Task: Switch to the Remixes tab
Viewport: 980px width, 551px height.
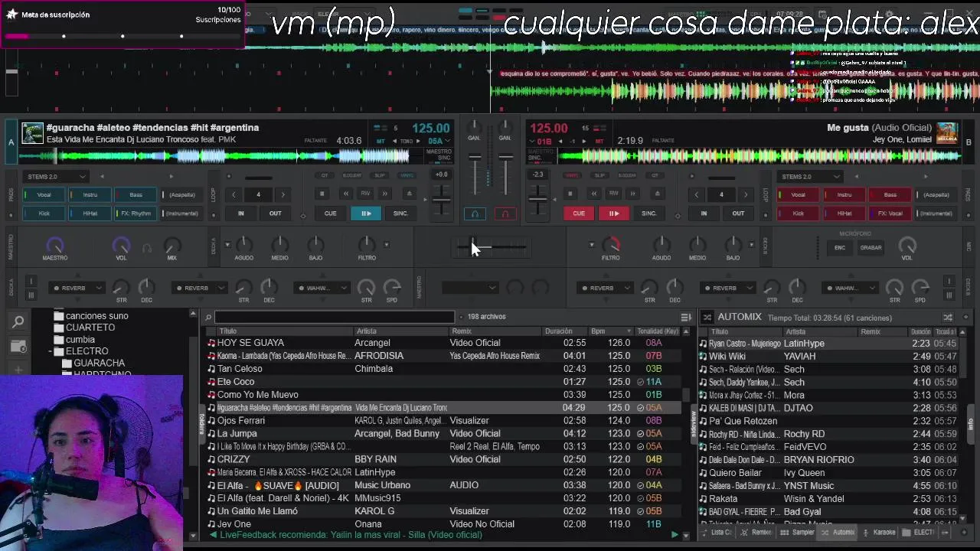Action: click(x=756, y=533)
